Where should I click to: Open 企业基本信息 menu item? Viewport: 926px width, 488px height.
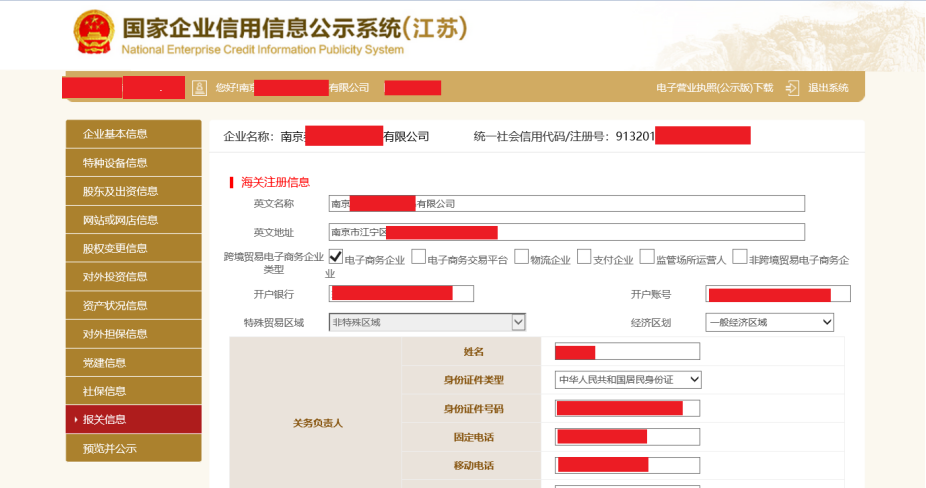(x=133, y=134)
